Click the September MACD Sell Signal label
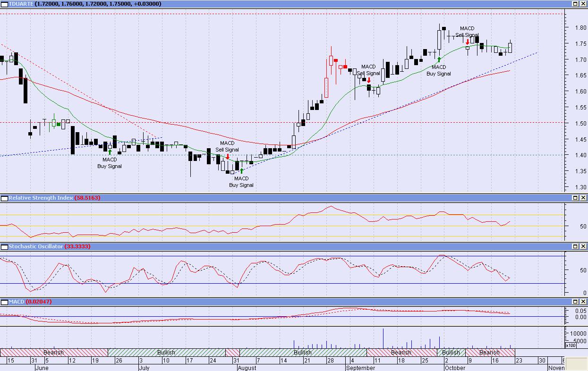This screenshot has height=371, width=588. [368, 70]
